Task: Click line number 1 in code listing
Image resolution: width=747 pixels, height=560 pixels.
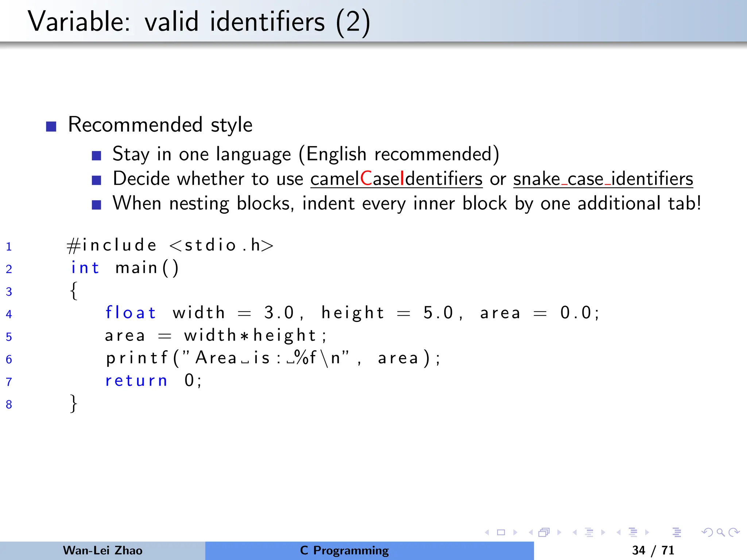Action: point(9,247)
